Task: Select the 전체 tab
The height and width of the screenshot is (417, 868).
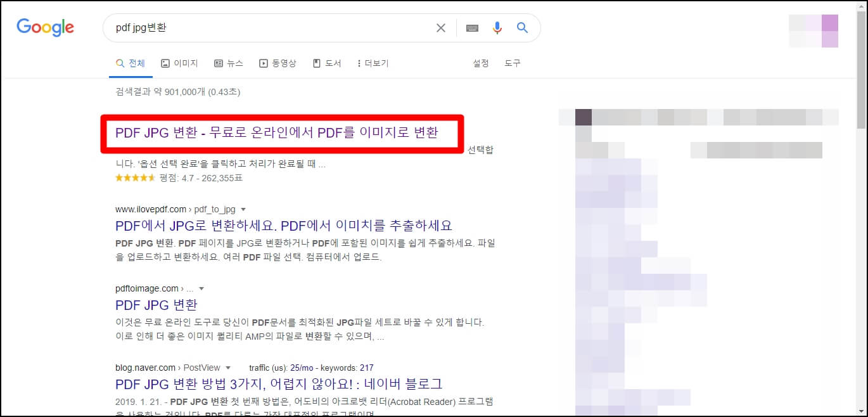Action: pyautogui.click(x=131, y=63)
